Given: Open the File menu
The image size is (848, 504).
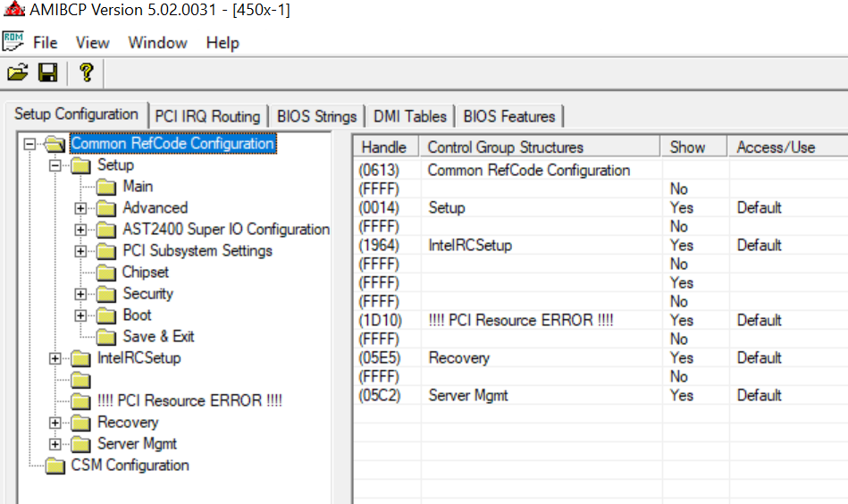Looking at the screenshot, I should coord(45,43).
